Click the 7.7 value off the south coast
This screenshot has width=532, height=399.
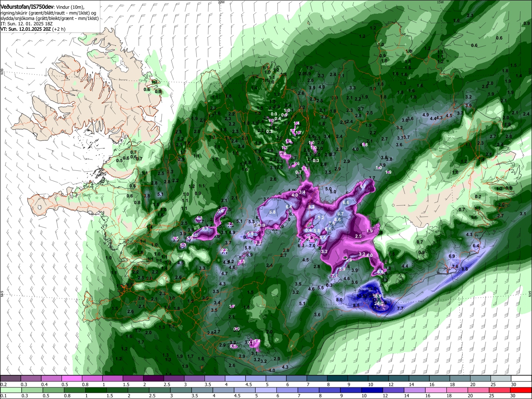coord(400,308)
